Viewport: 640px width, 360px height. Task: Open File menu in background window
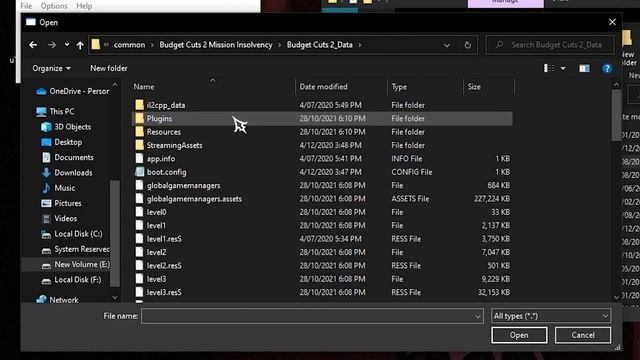tap(26, 6)
